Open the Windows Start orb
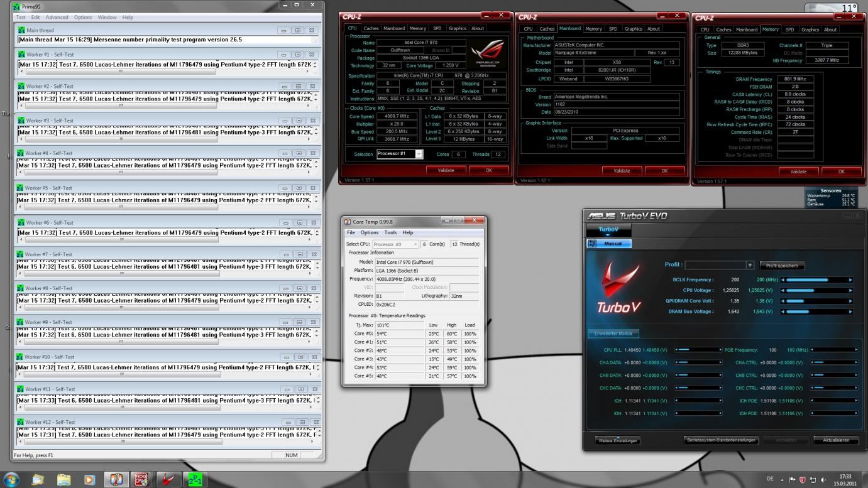The image size is (868, 488). [x=11, y=479]
